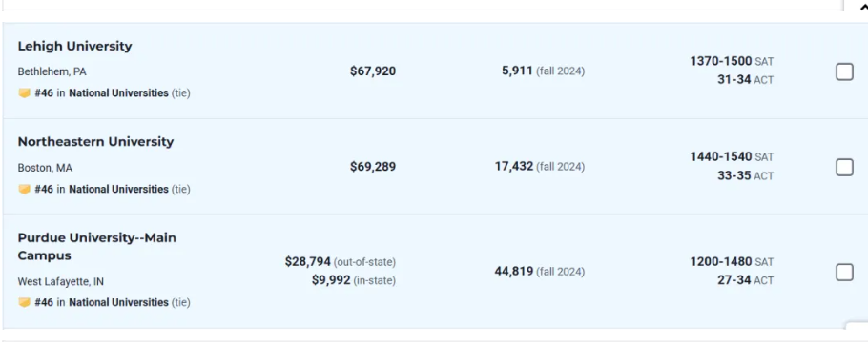Open the Lehigh University school page
The image size is (868, 347).
74,46
